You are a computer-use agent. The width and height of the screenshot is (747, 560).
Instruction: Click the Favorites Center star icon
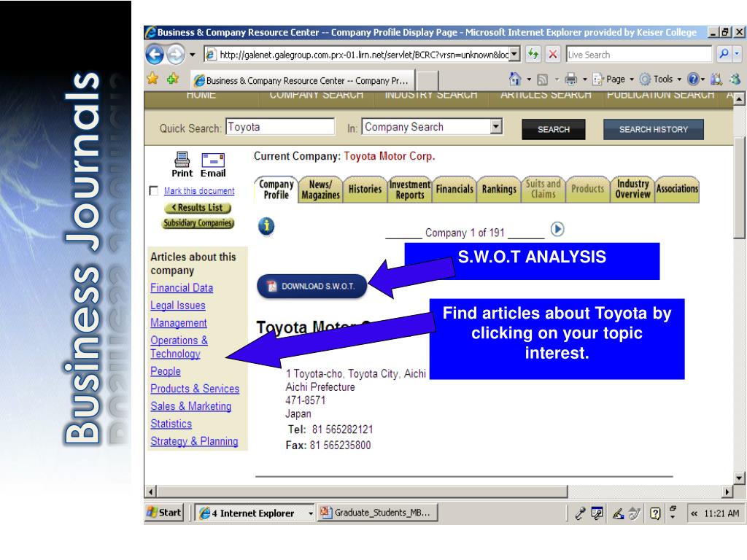click(152, 79)
